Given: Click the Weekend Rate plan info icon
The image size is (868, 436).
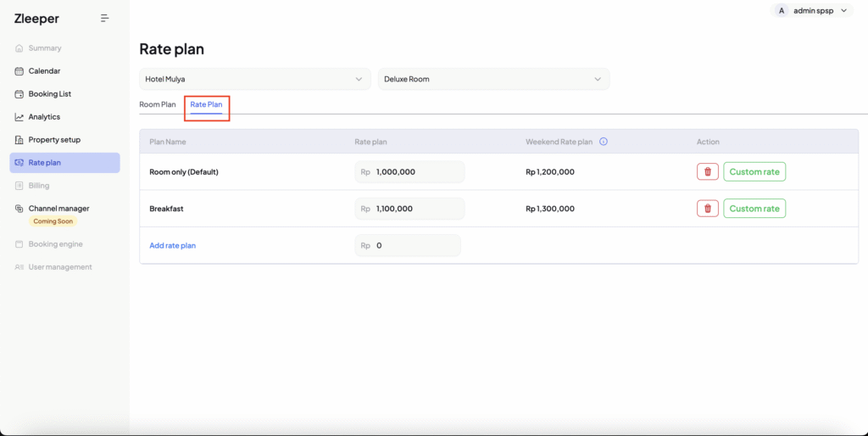Looking at the screenshot, I should pyautogui.click(x=604, y=142).
